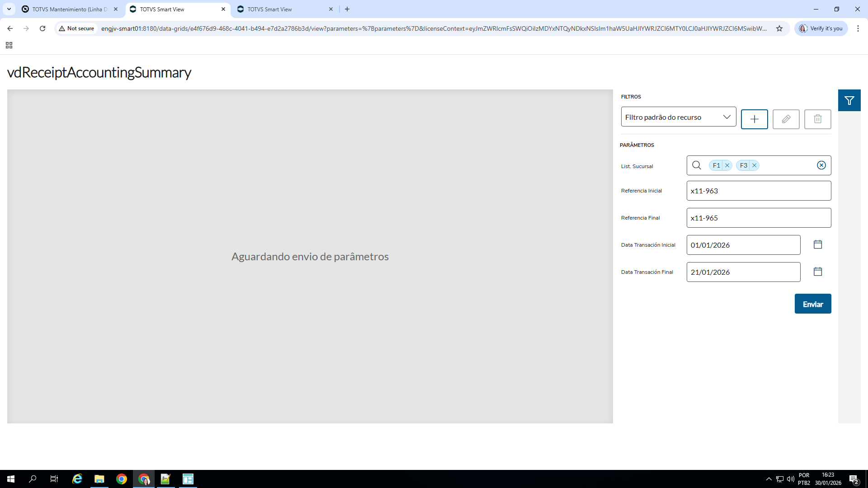Click the Enviar button
Screen dimensions: 868x488
(812, 304)
